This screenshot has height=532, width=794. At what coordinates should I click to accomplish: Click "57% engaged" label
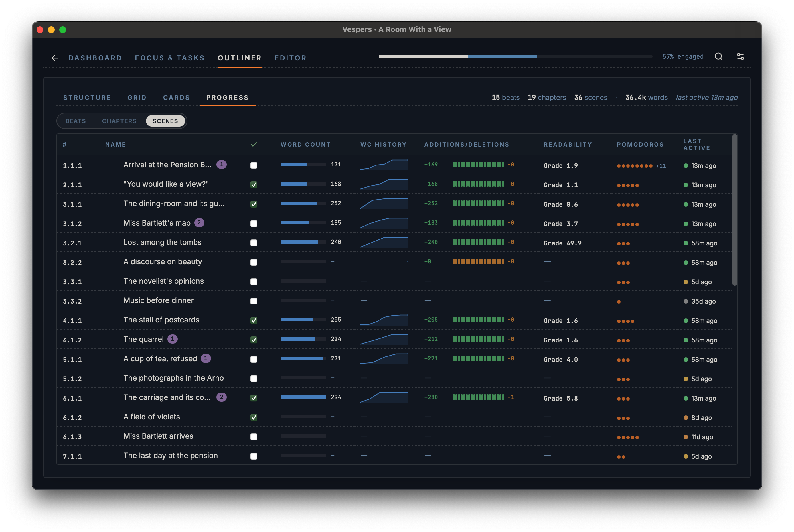point(683,57)
